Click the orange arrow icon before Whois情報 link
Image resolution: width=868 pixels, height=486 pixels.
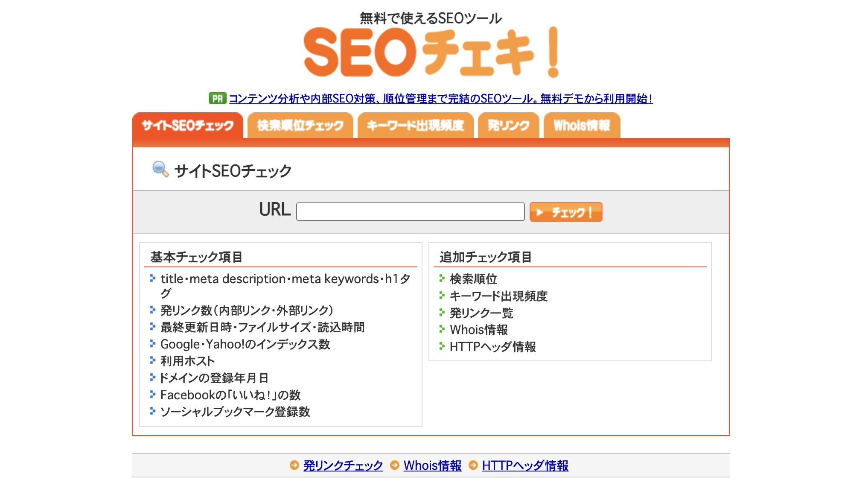tap(395, 465)
